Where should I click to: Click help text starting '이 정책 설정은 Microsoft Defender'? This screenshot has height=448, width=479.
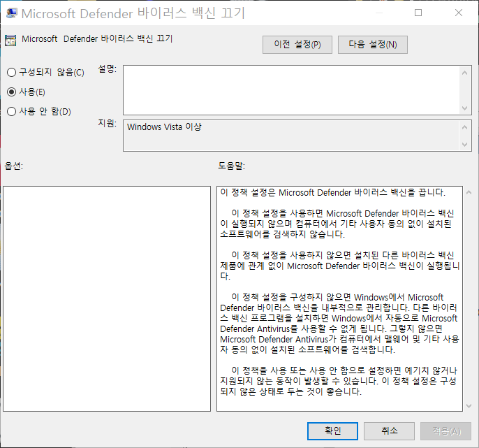pos(332,193)
